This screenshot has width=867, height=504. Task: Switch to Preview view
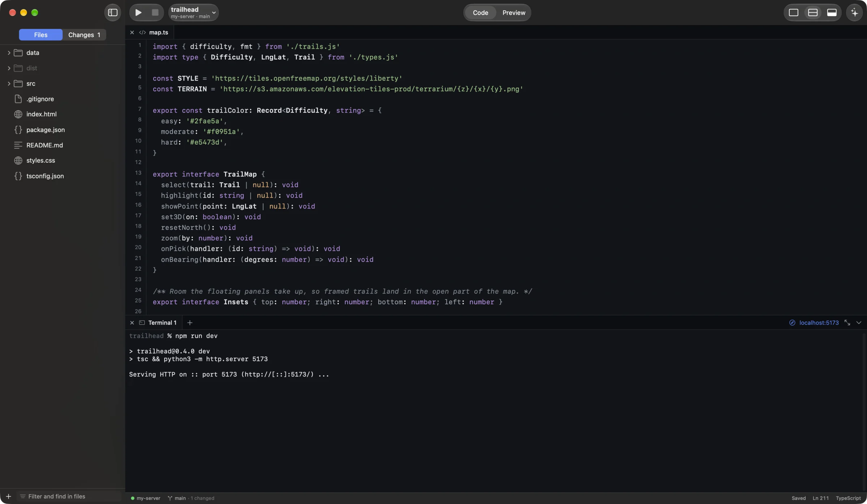pos(514,13)
